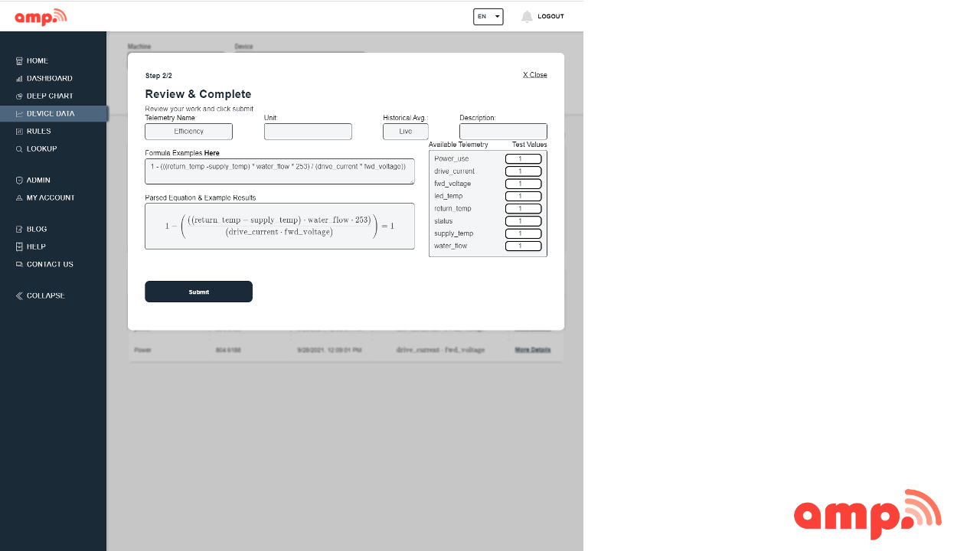Click the led_temp telemetry name

click(449, 196)
